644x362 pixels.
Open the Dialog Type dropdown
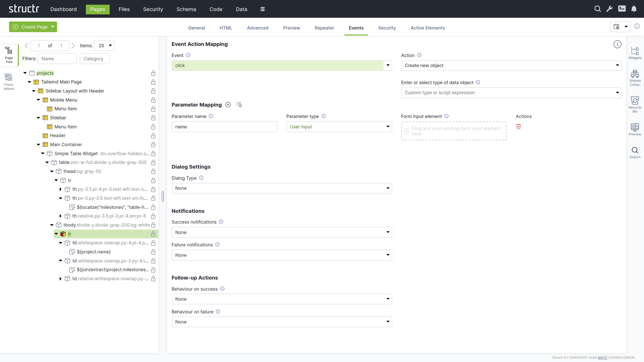tap(282, 188)
